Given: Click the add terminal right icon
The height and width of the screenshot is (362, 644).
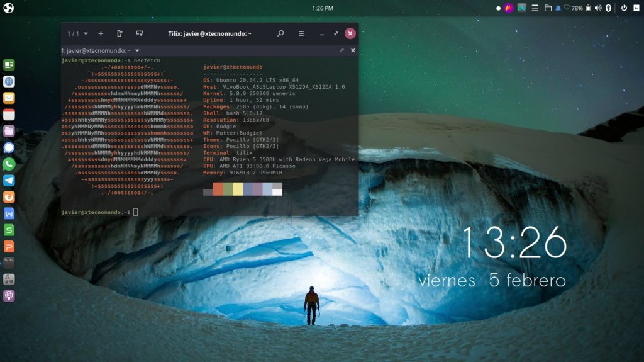Looking at the screenshot, I should pos(139,33).
